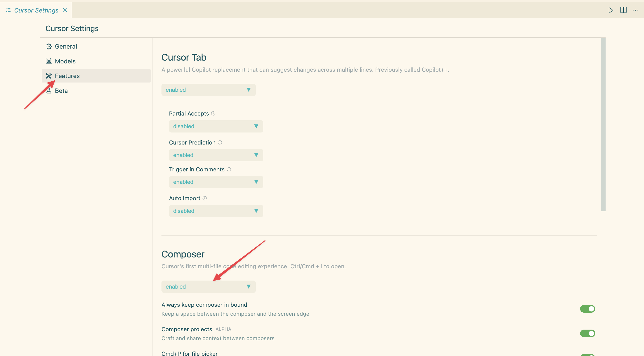
Task: Open the Composer enabled dropdown
Action: pyautogui.click(x=209, y=286)
